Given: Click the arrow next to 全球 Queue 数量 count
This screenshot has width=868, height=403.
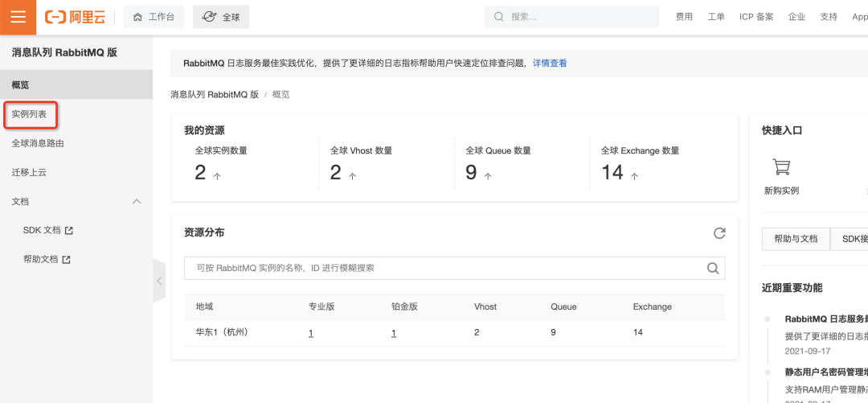Looking at the screenshot, I should click(x=488, y=176).
